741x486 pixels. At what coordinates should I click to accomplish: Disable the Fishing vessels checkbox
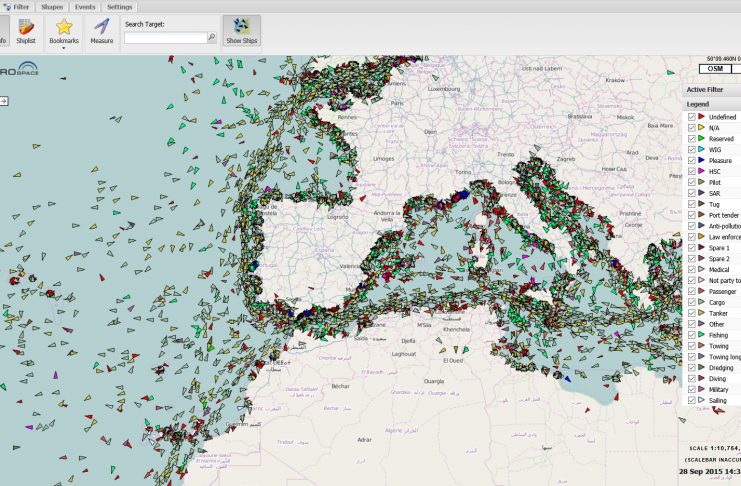coord(692,335)
